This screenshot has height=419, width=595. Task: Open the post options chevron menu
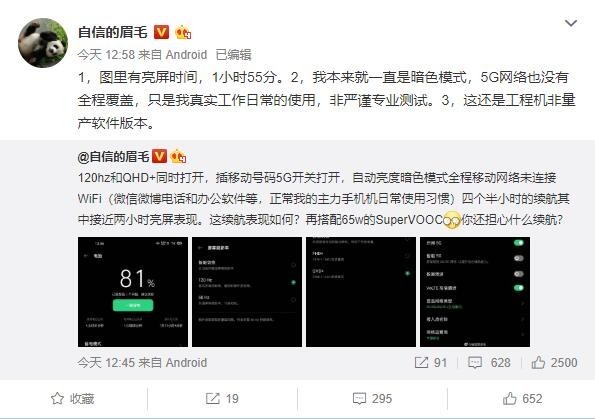pos(571,24)
